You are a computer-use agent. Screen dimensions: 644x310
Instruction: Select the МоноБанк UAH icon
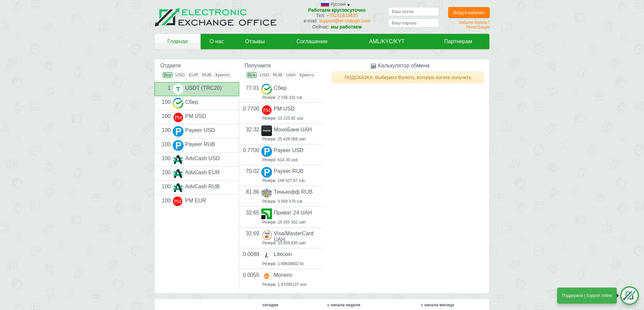[x=267, y=131]
